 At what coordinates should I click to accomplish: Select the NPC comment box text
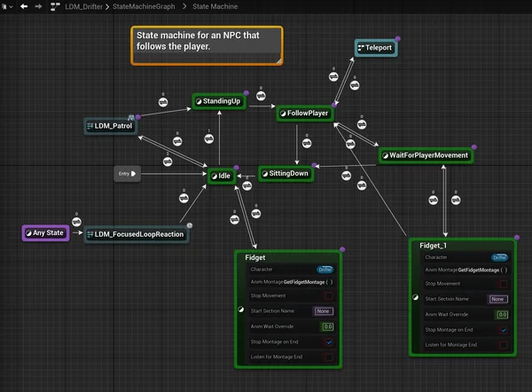coord(198,41)
